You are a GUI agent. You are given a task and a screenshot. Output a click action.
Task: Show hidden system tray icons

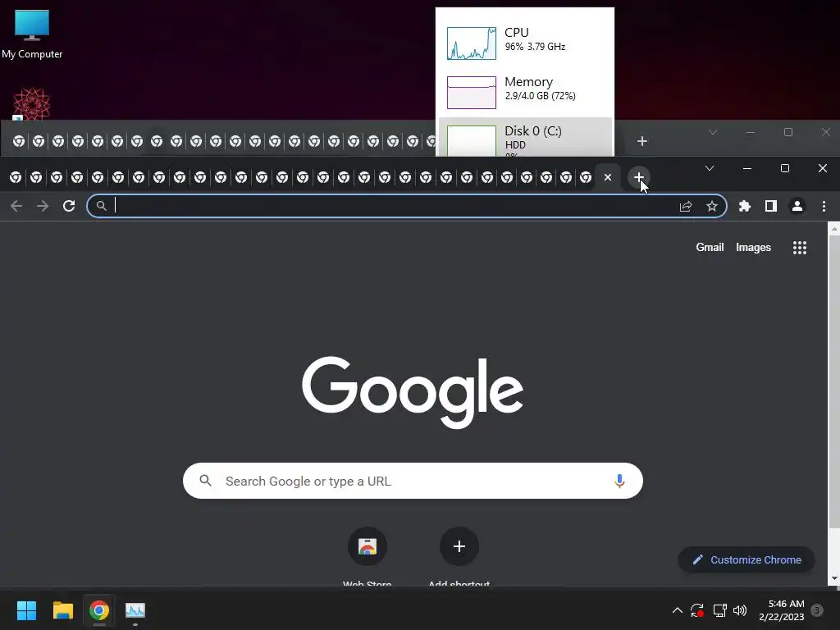point(677,610)
